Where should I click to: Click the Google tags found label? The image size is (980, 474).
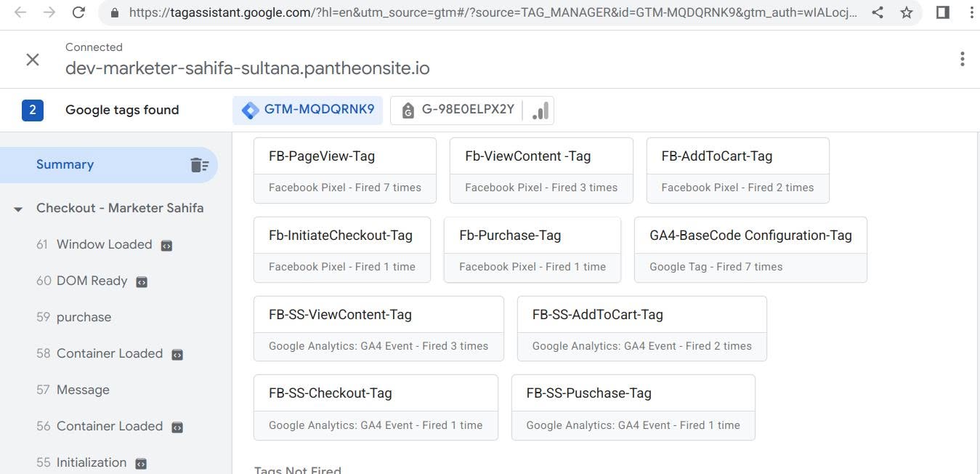[122, 110]
